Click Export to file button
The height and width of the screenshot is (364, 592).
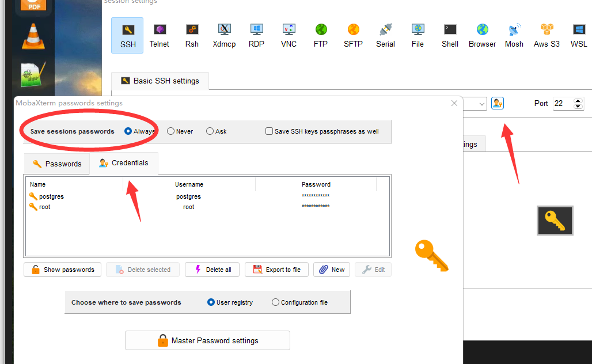[277, 270]
